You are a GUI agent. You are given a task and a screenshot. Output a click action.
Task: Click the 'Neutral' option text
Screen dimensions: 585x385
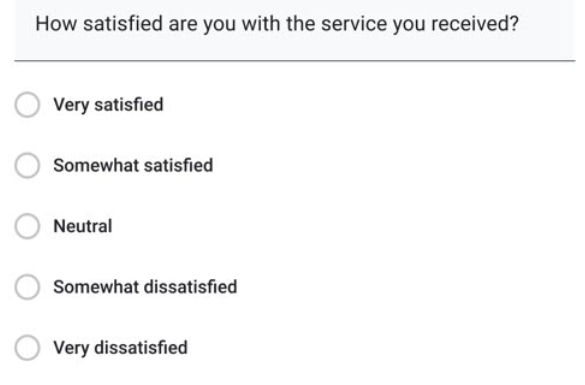coord(83,226)
